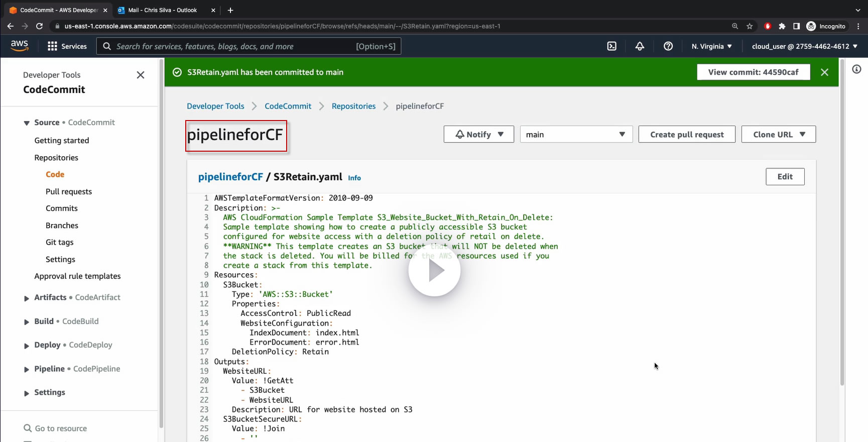This screenshot has width=868, height=442.
Task: Open the browser side panel icon
Action: pos(796,26)
